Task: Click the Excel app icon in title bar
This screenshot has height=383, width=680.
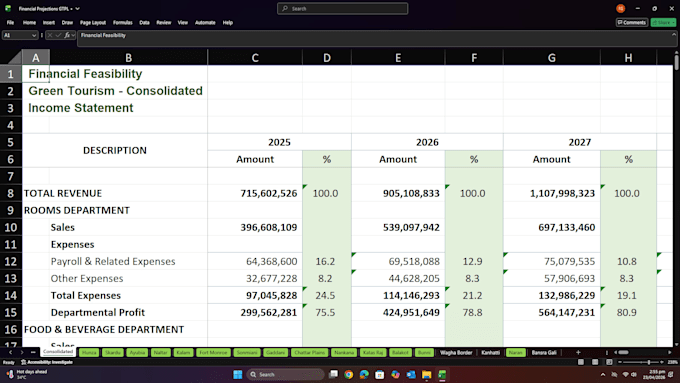Action: (8, 8)
